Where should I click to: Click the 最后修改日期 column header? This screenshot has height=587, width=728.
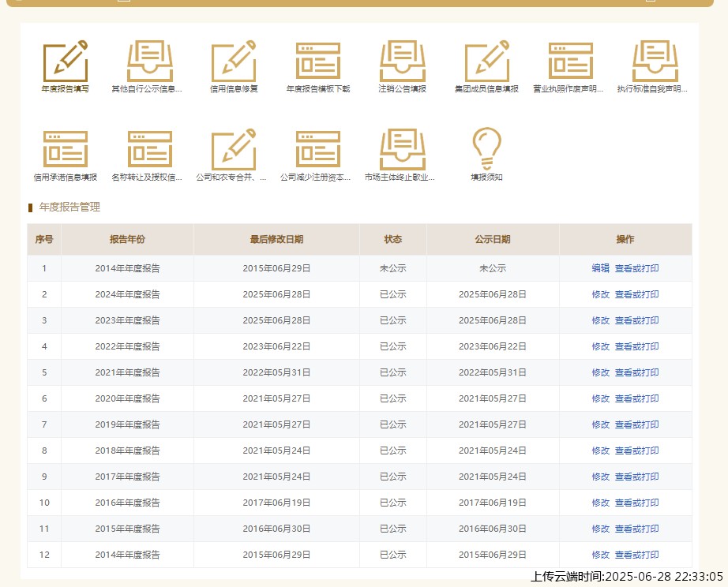click(x=276, y=239)
